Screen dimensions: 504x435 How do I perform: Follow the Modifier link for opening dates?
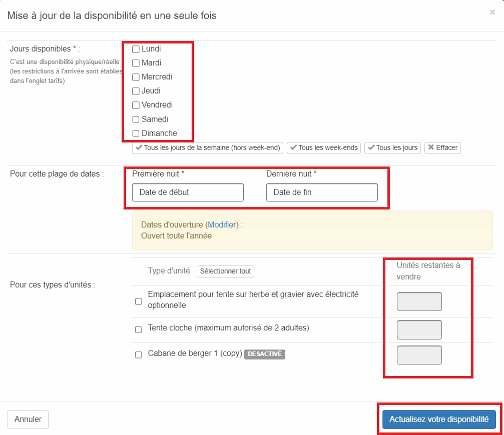coord(223,224)
